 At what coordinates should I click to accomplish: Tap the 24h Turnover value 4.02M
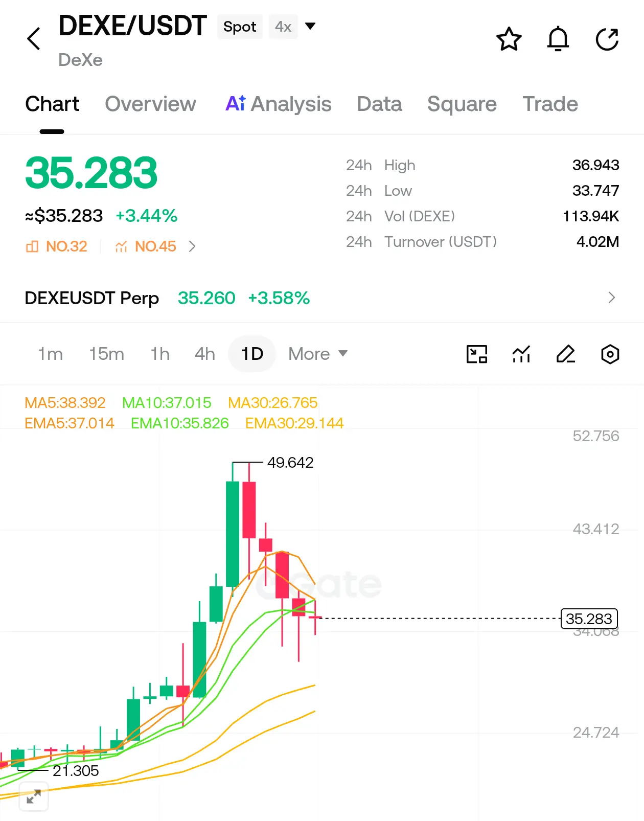(598, 242)
